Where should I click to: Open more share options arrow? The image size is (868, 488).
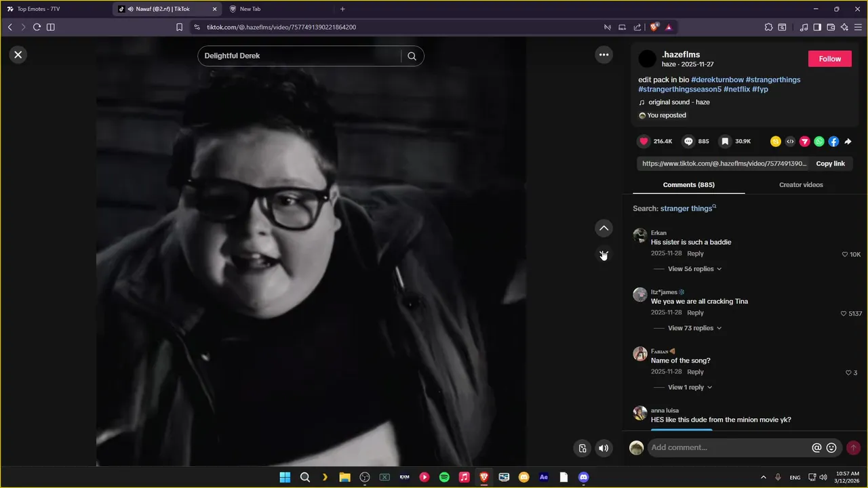tap(848, 142)
